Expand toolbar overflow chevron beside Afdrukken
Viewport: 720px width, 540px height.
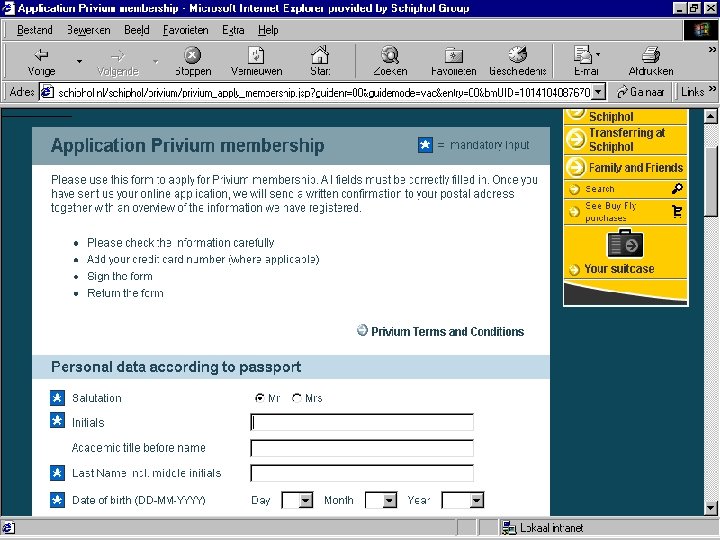(x=712, y=50)
